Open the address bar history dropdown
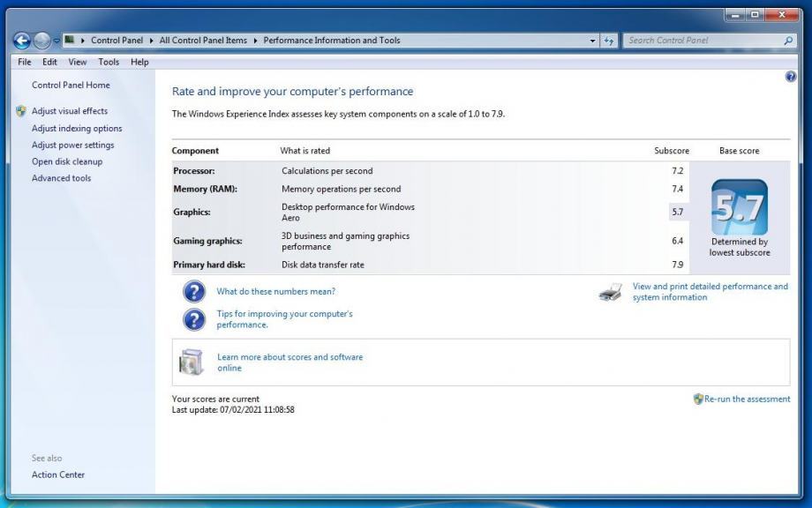The image size is (812, 508). click(592, 41)
